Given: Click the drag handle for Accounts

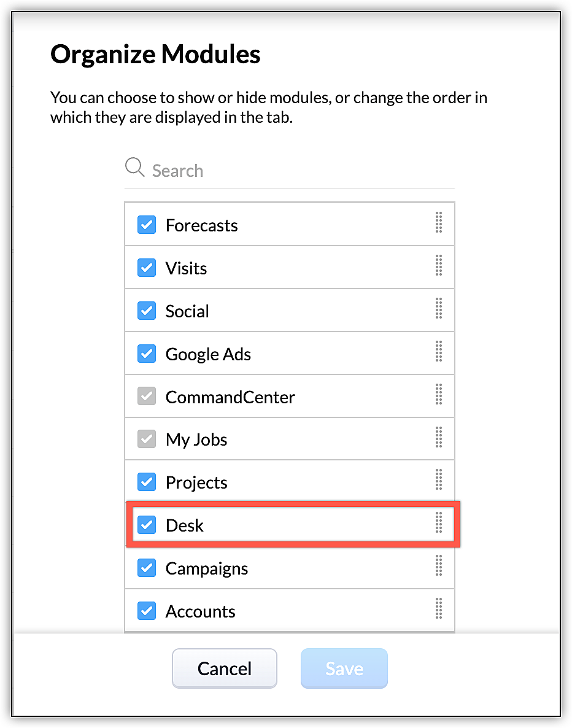Looking at the screenshot, I should click(439, 608).
